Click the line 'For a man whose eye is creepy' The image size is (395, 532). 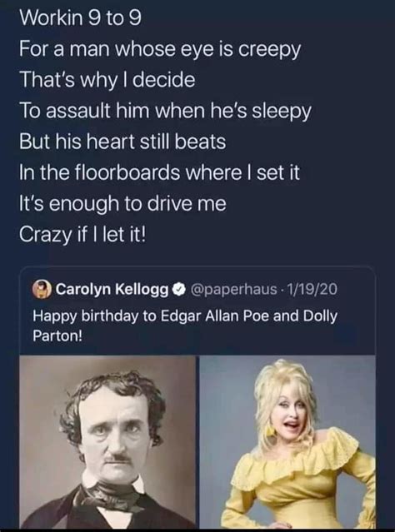coord(160,50)
